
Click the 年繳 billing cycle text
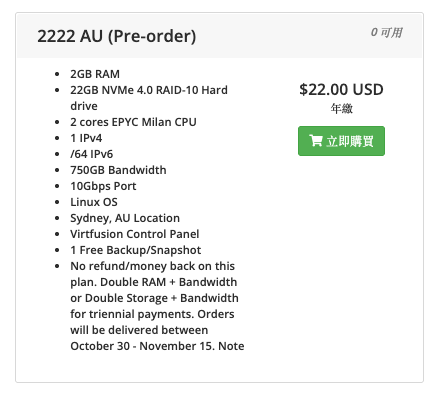point(342,108)
